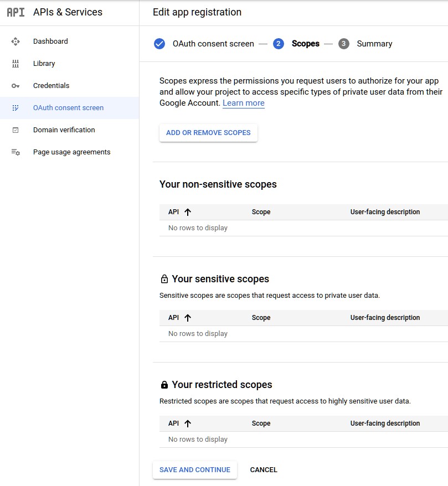Click Scope column header in non-sensitive table
The width and height of the screenshot is (448, 486).
coord(261,212)
